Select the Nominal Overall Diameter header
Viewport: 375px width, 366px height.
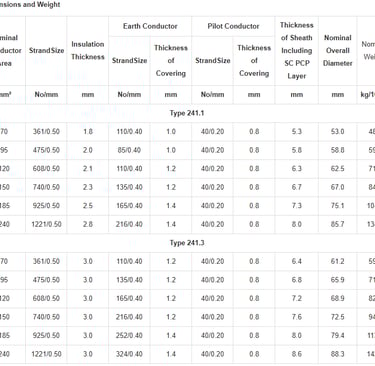point(338,50)
